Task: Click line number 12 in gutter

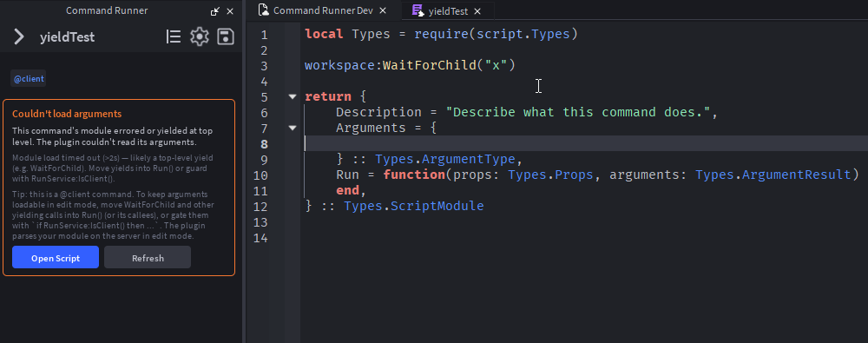Action: pos(260,207)
